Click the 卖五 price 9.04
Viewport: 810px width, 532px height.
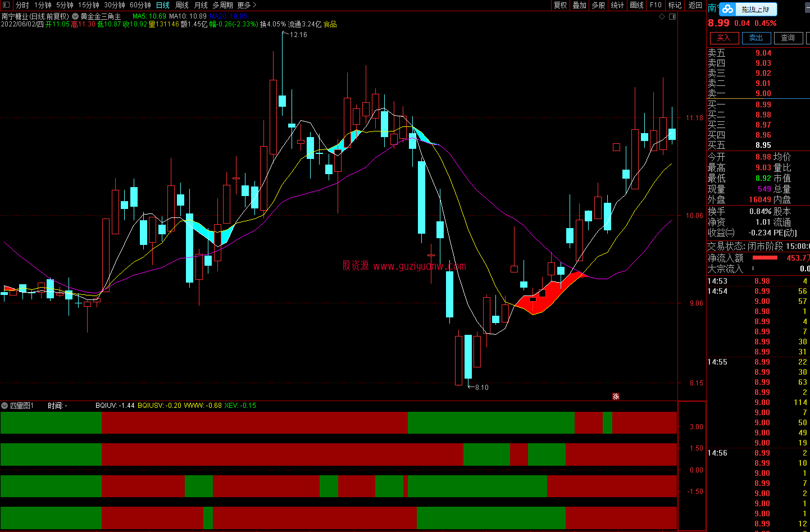[x=763, y=53]
